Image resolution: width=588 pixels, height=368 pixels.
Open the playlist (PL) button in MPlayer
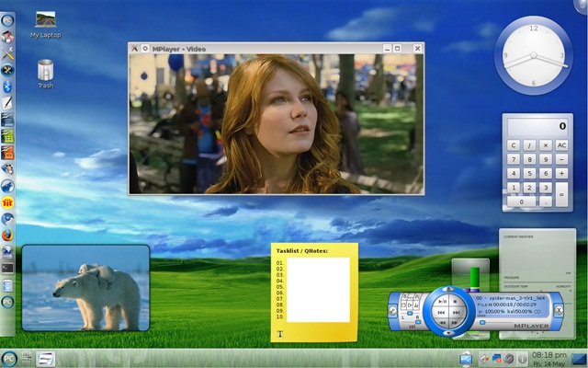click(x=417, y=296)
